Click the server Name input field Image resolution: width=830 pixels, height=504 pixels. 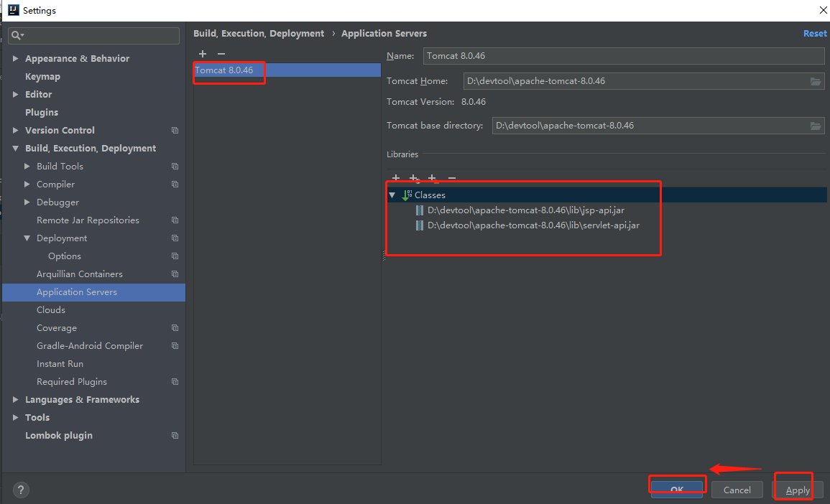tap(624, 56)
